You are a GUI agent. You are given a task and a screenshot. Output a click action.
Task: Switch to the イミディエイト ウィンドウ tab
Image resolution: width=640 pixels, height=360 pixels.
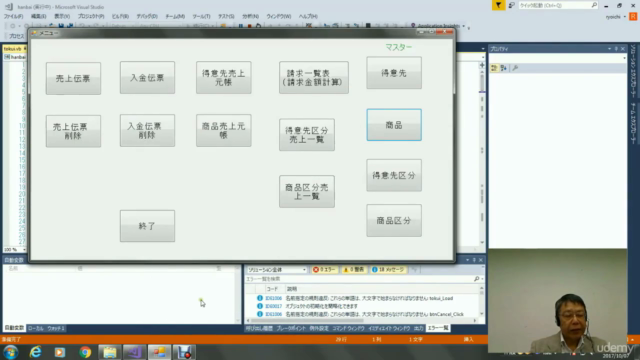(x=389, y=328)
